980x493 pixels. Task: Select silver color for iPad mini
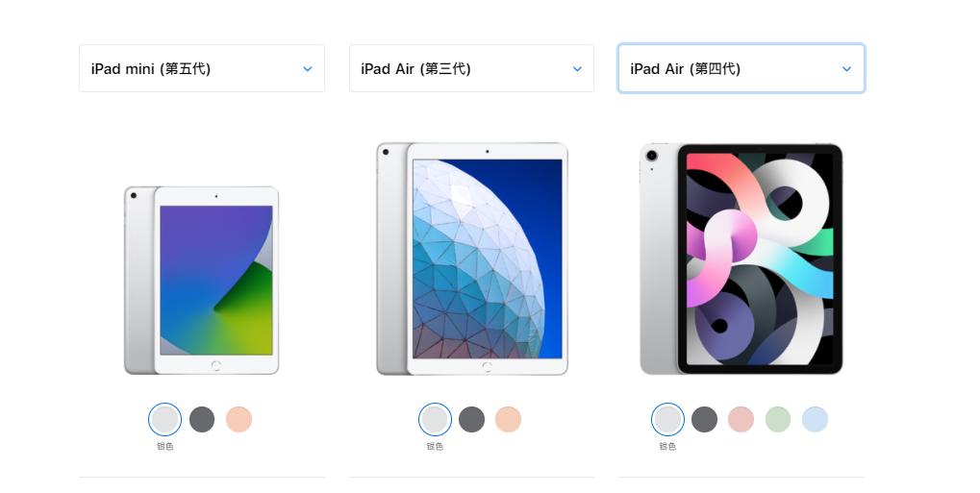(165, 419)
